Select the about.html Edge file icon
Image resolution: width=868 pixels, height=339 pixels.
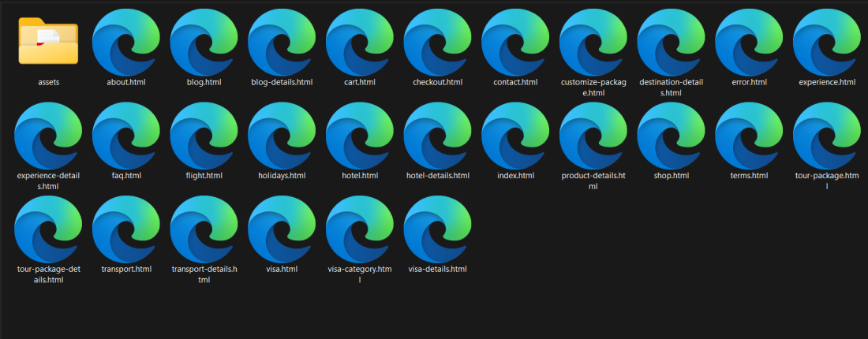point(126,42)
